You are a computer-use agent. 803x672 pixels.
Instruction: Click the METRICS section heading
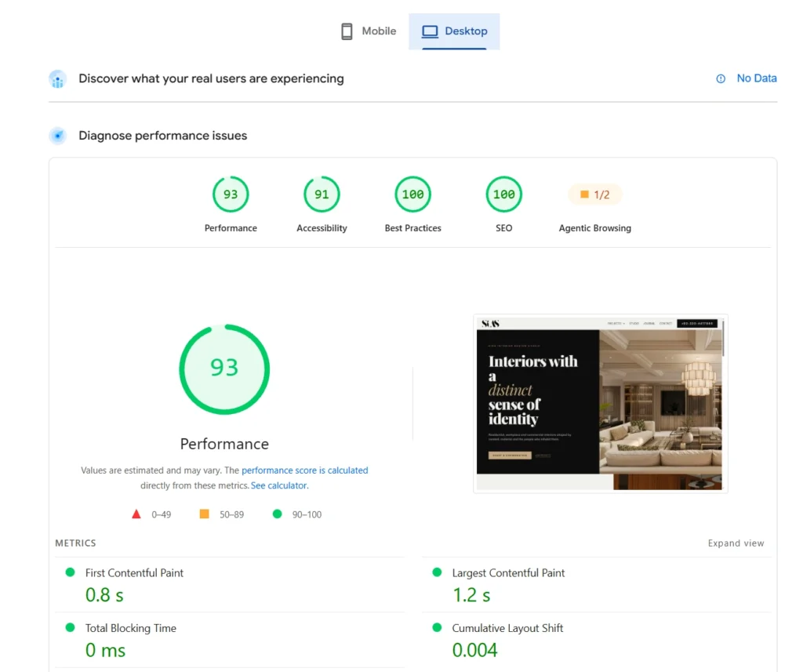(x=75, y=543)
